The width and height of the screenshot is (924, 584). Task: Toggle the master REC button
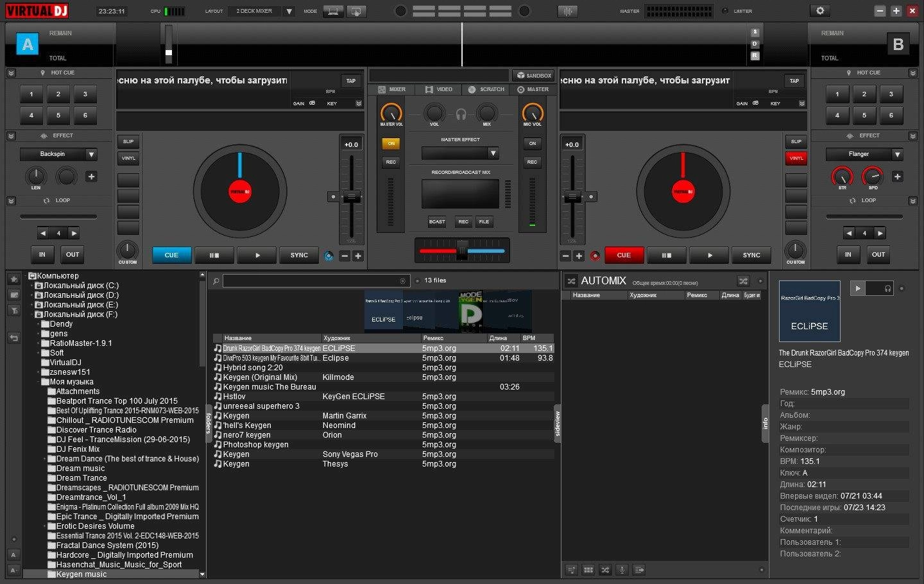pyautogui.click(x=391, y=162)
